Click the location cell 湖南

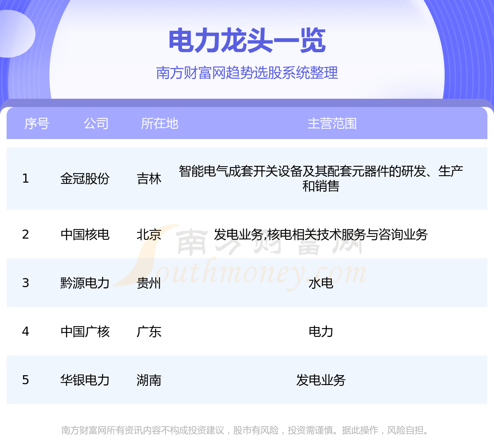pyautogui.click(x=149, y=380)
